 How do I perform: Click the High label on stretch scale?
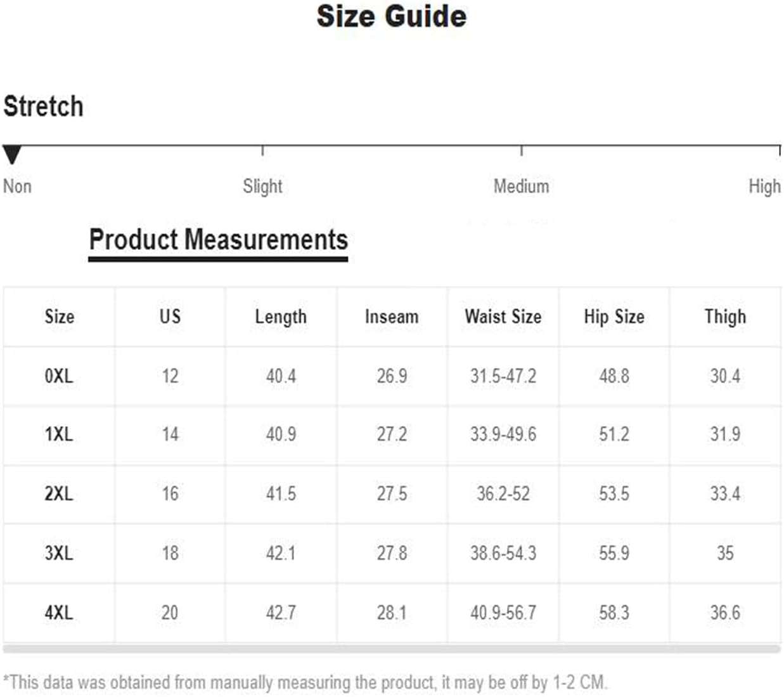click(764, 186)
